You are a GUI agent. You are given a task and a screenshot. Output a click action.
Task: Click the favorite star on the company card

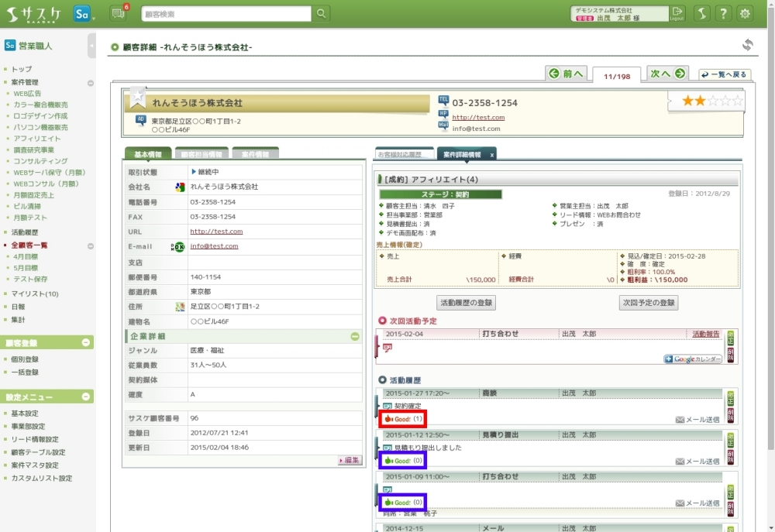tap(138, 98)
